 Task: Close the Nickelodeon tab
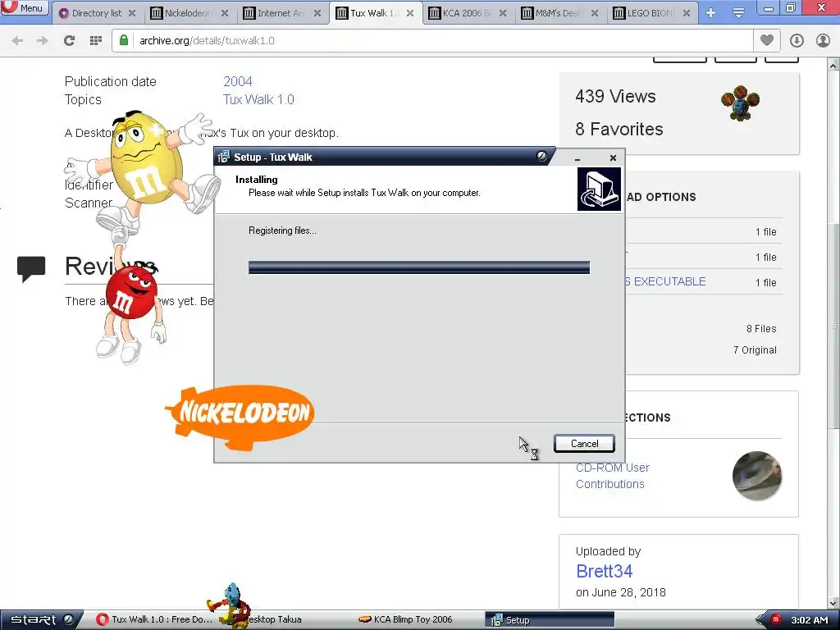coord(225,13)
